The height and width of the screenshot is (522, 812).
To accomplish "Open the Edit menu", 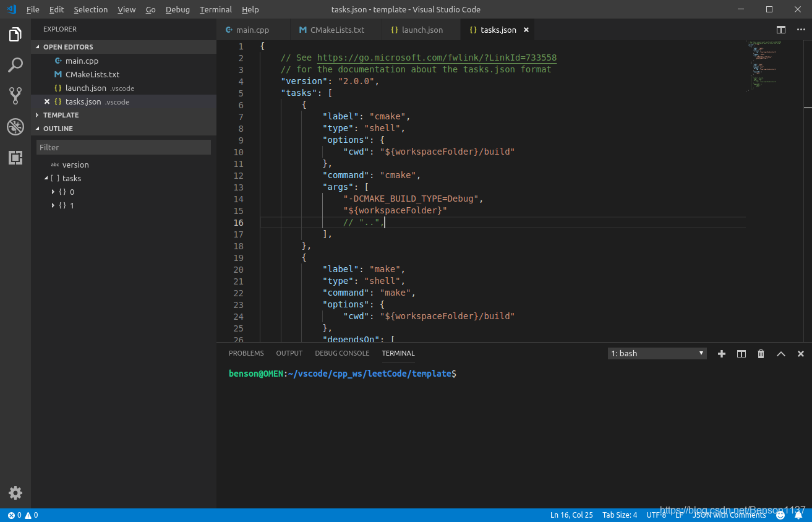I will coord(56,9).
